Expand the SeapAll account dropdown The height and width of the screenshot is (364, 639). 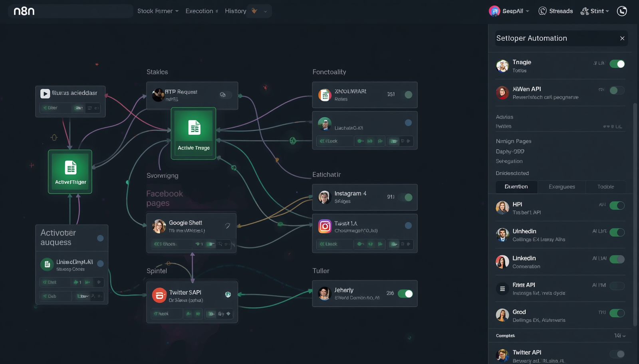point(509,11)
